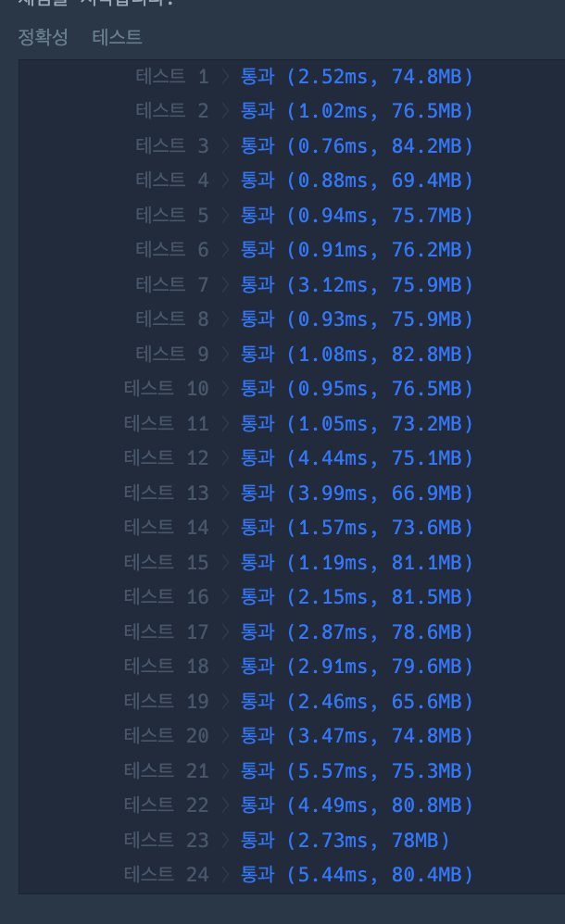Select the chevron next to 테스트 16
The height and width of the screenshot is (924, 565).
[225, 597]
